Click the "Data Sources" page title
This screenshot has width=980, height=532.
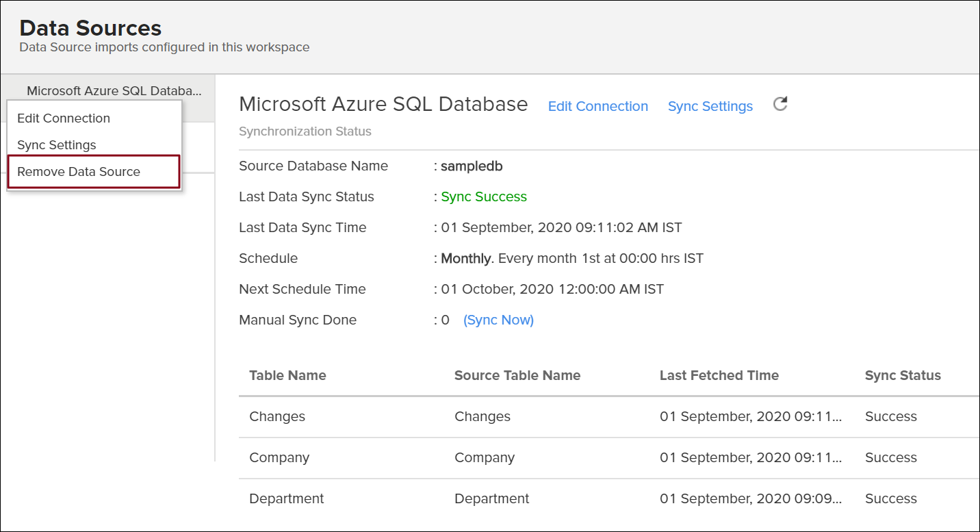91,28
